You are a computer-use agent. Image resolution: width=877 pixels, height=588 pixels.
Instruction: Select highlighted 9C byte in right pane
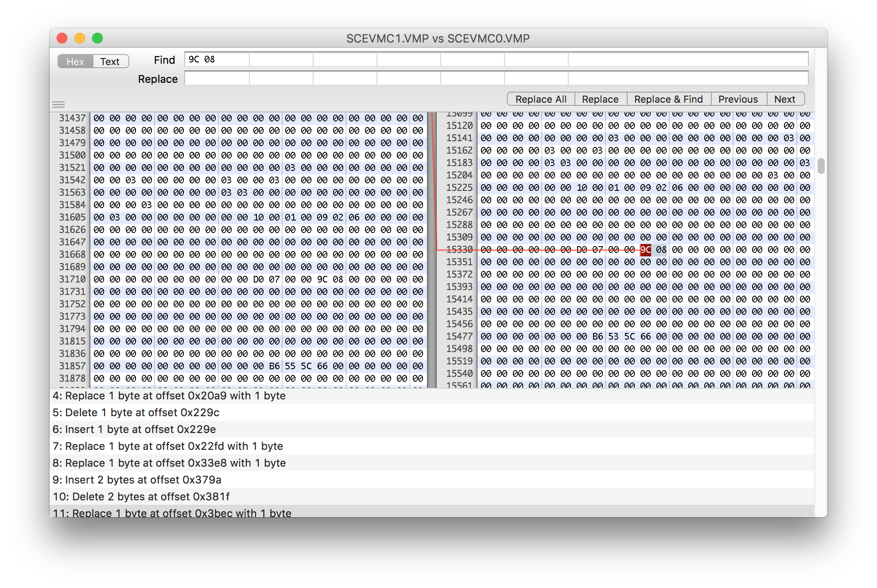tap(645, 250)
